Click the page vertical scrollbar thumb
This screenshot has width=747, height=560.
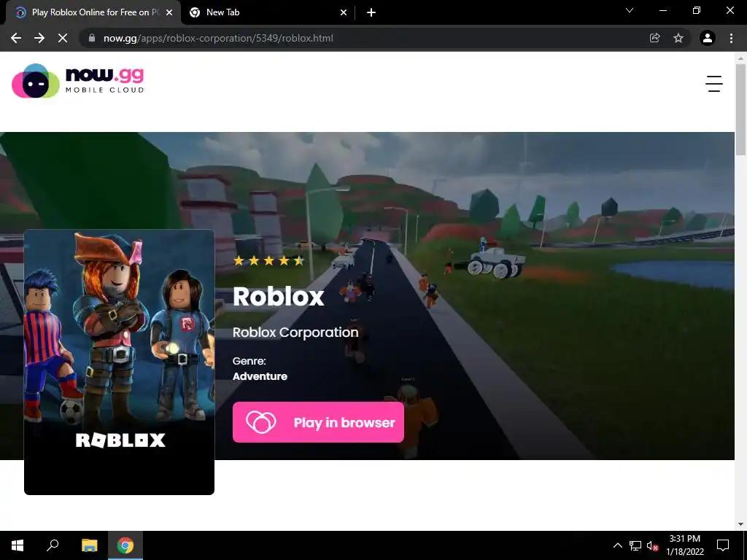(740, 109)
